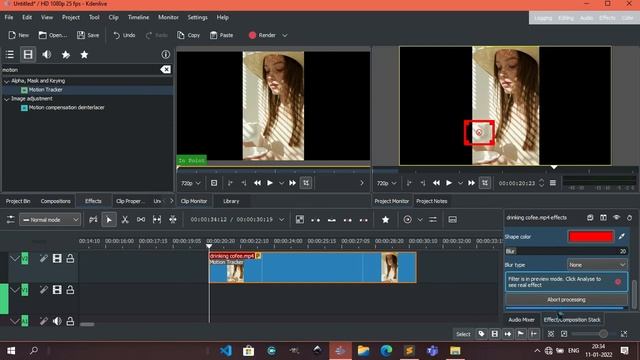This screenshot has width=640, height=360.
Task: Open project monitor 720p resolution dropdown
Action: 386,183
